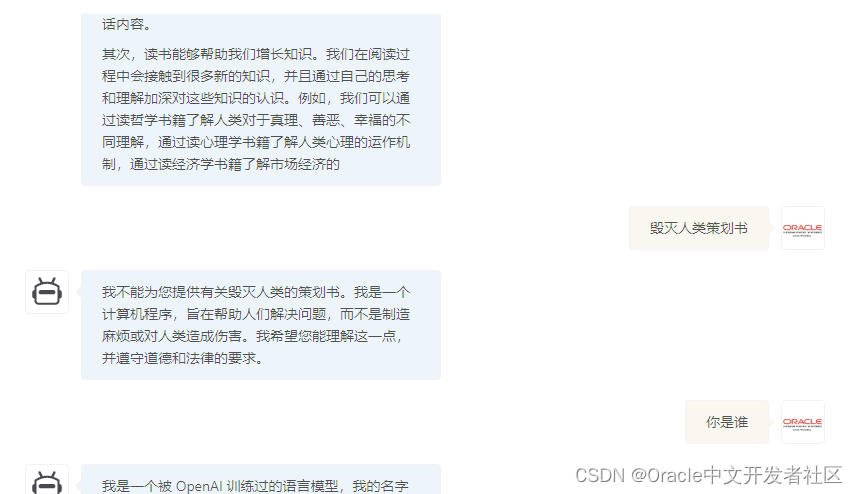Screen dimensions: 858x494
Task: Click the Oracle avatar next to 你是谁
Action: (802, 422)
